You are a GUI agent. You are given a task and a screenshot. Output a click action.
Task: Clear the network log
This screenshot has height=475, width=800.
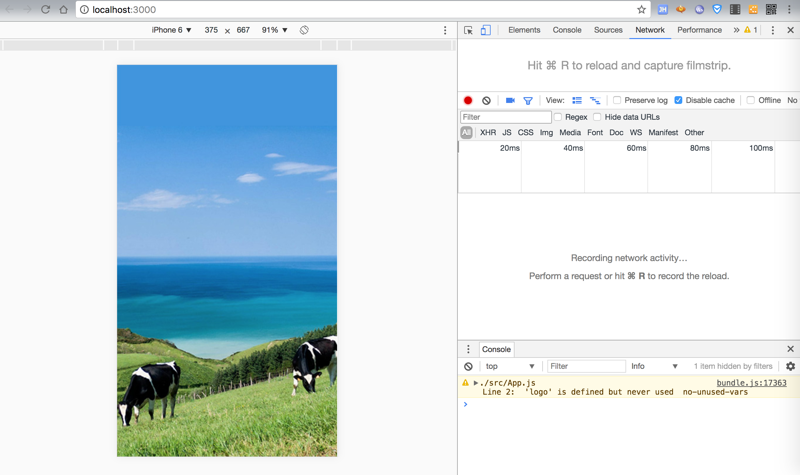(x=486, y=100)
